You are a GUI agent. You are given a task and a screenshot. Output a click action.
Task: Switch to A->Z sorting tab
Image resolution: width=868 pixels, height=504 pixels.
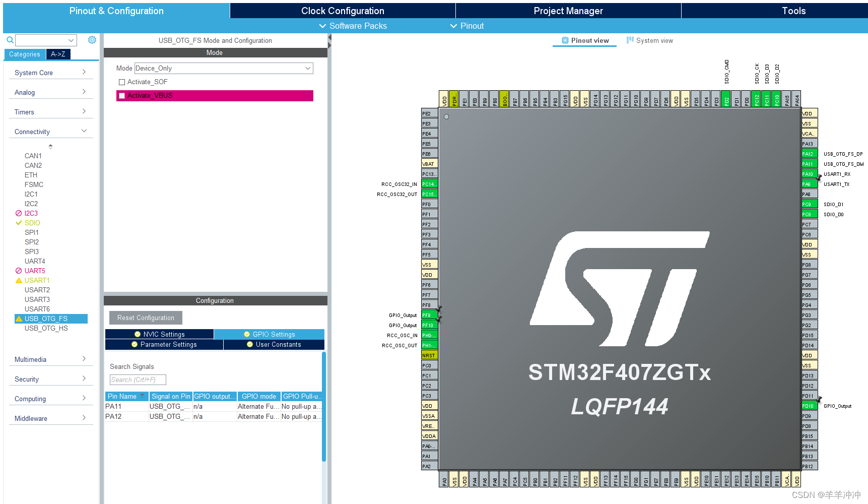58,54
